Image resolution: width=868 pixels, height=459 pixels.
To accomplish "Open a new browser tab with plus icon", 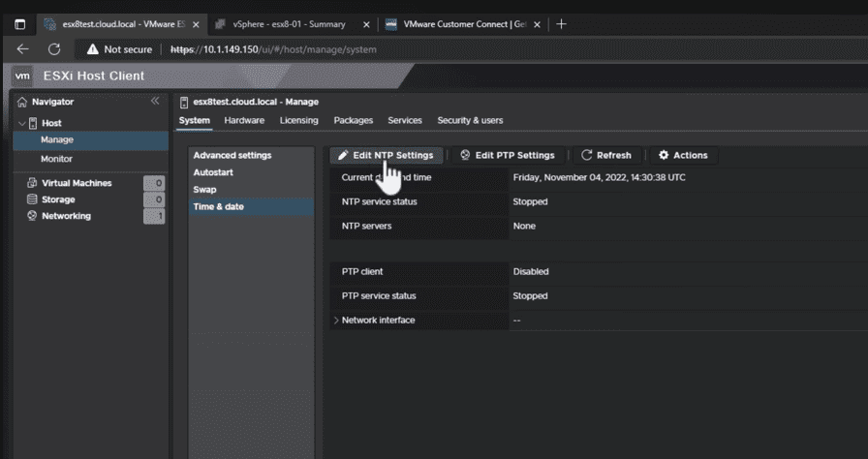I will pos(561,24).
